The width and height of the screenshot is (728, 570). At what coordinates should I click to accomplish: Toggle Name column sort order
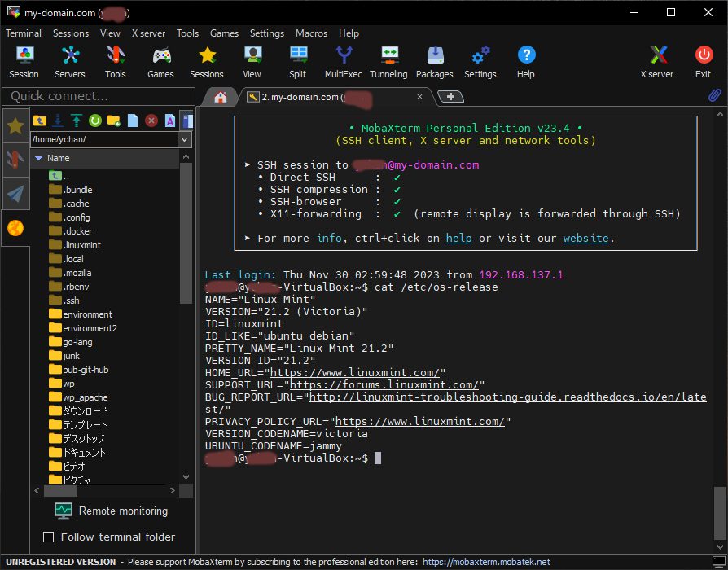59,158
